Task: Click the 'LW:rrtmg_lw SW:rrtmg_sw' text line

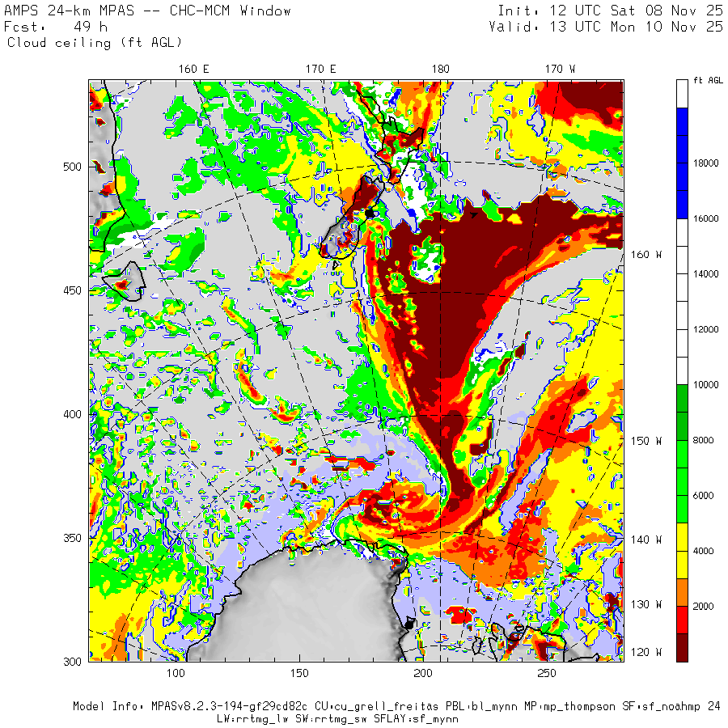Action: [x=337, y=719]
